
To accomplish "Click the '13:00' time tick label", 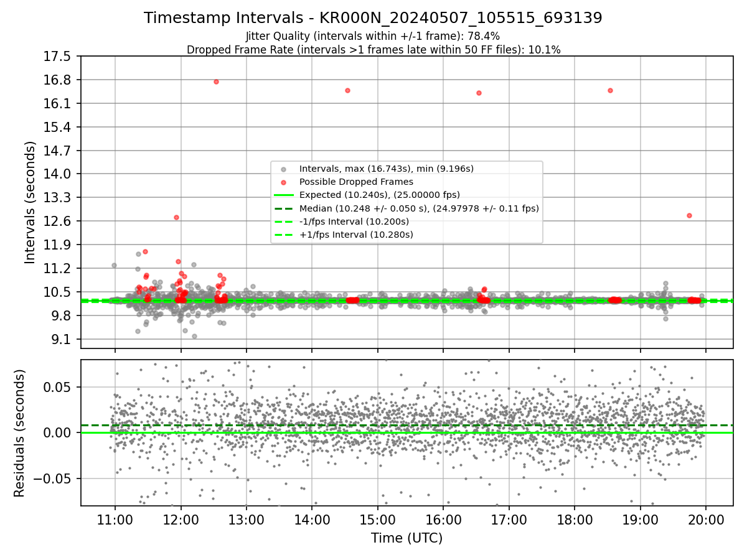I will (x=247, y=520).
